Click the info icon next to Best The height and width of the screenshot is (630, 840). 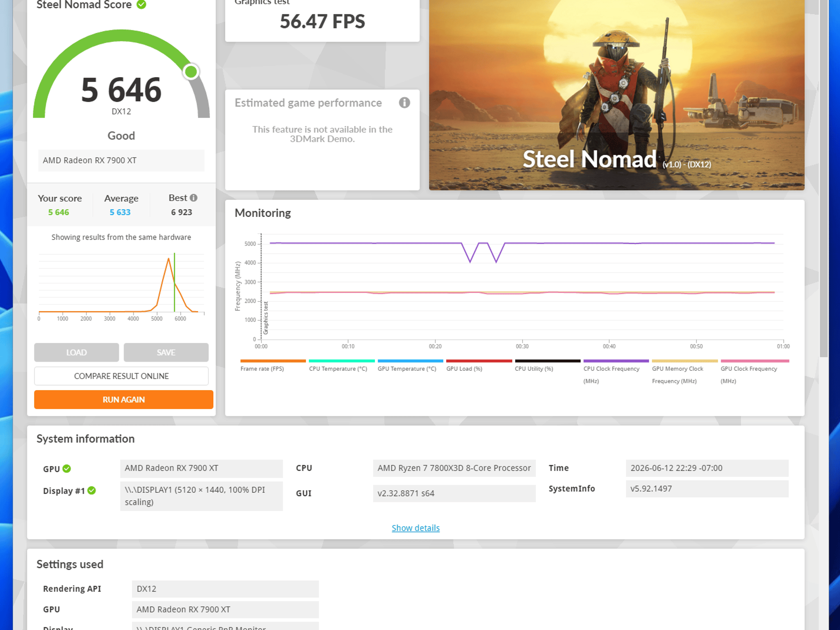[x=194, y=198]
